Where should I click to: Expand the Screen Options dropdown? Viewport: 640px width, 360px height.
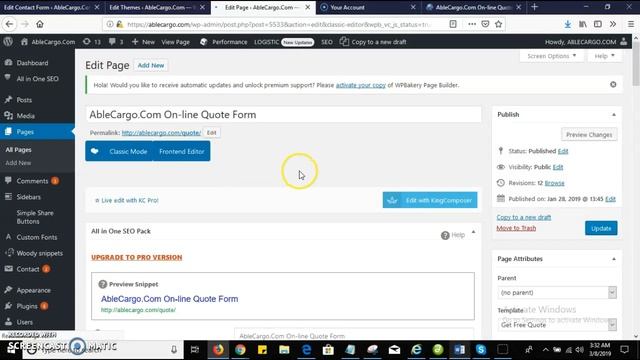(551, 56)
